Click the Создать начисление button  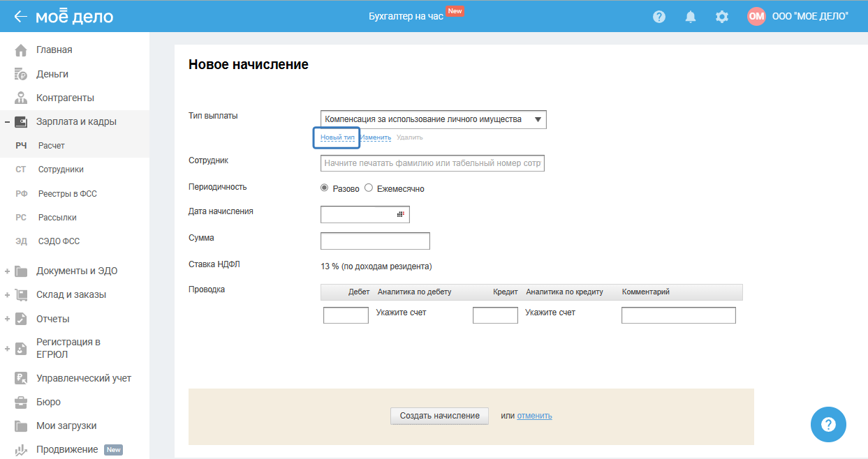click(439, 416)
